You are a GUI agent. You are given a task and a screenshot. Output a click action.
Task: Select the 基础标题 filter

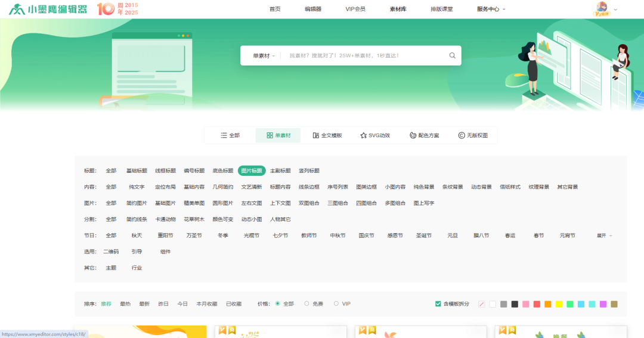coord(137,170)
